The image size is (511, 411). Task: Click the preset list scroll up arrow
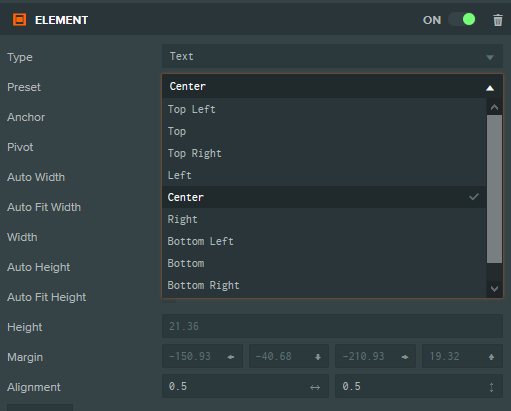494,107
